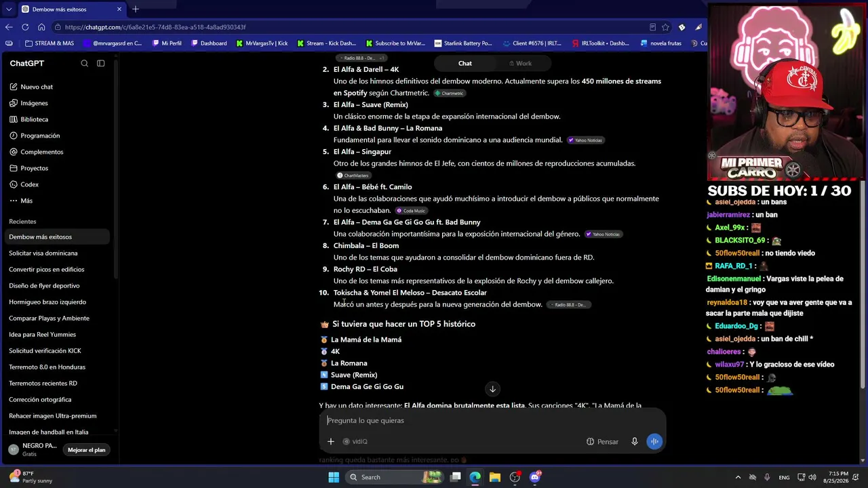Open the NEGRO PA account menu
Image resolution: width=868 pixels, height=488 pixels.
click(x=34, y=449)
